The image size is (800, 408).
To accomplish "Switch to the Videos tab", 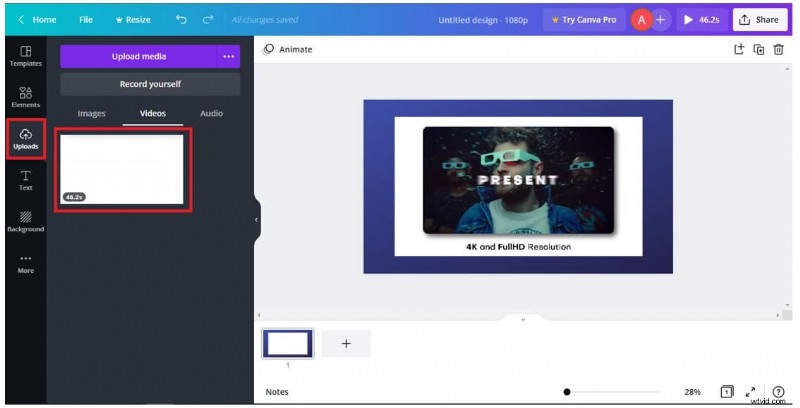I will click(x=153, y=113).
